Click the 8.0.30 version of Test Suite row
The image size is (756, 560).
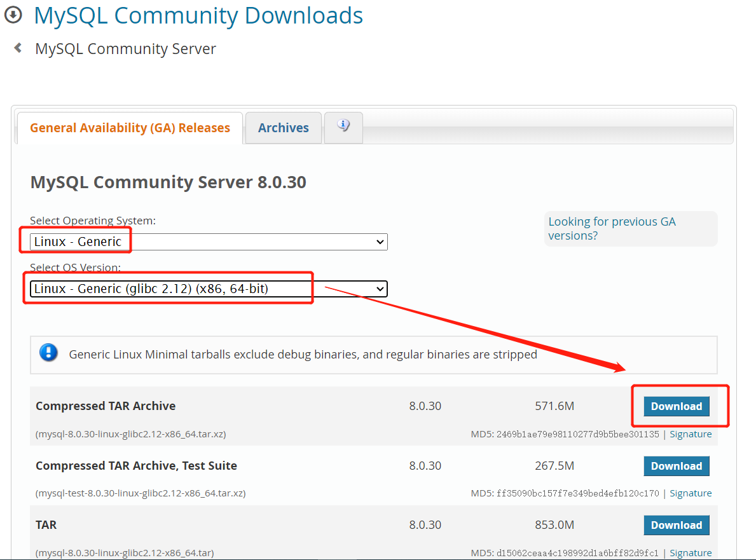tap(425, 465)
